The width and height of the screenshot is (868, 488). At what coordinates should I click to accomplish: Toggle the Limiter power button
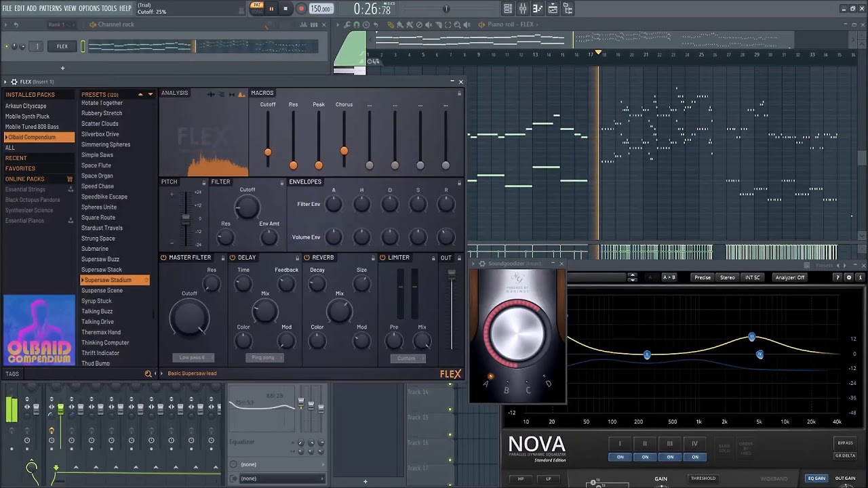[382, 258]
